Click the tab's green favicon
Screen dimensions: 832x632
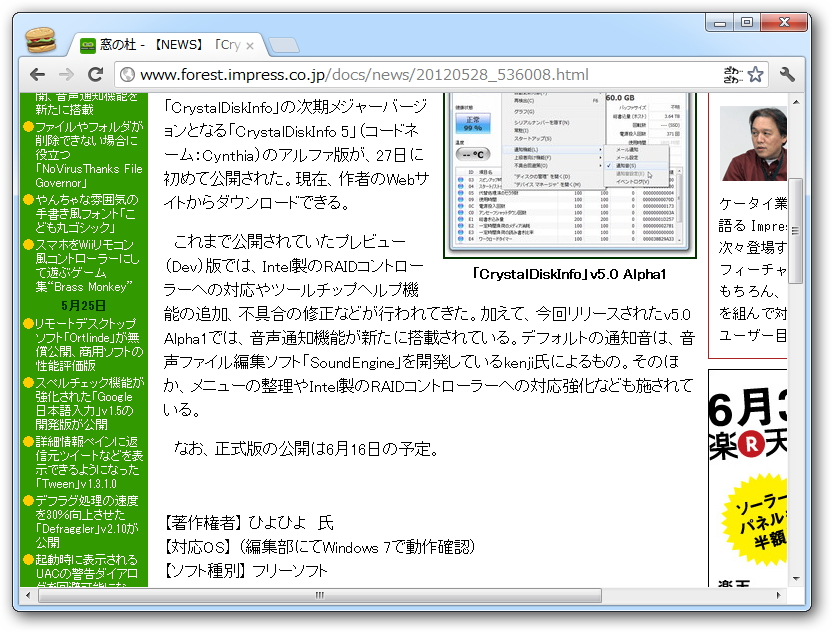[88, 46]
